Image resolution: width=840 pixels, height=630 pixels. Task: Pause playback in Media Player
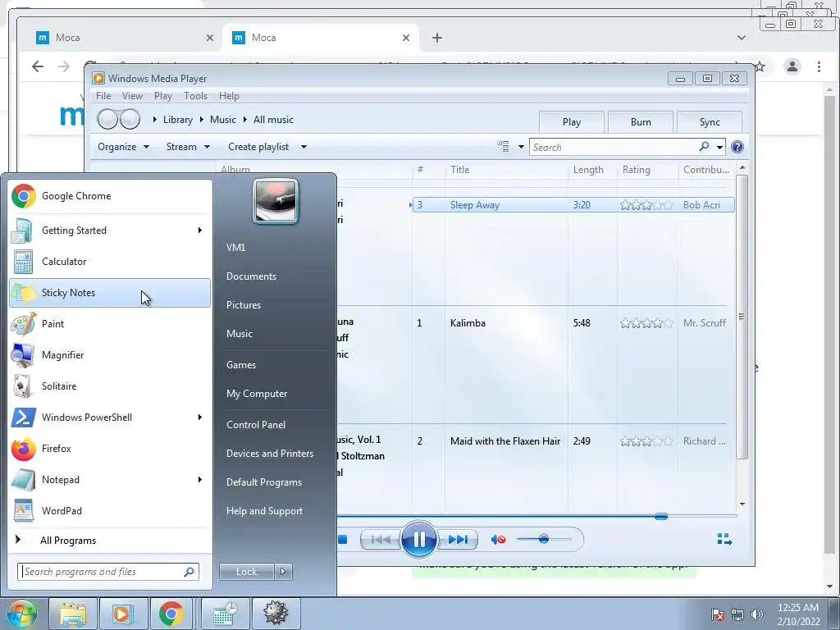point(418,539)
